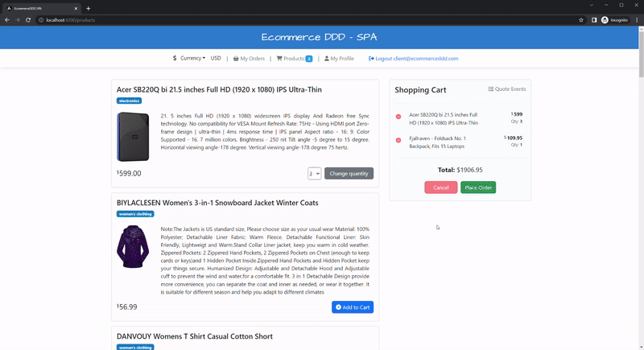Remove Acer SB220Q item from cart
The image size is (644, 350).
click(x=398, y=117)
